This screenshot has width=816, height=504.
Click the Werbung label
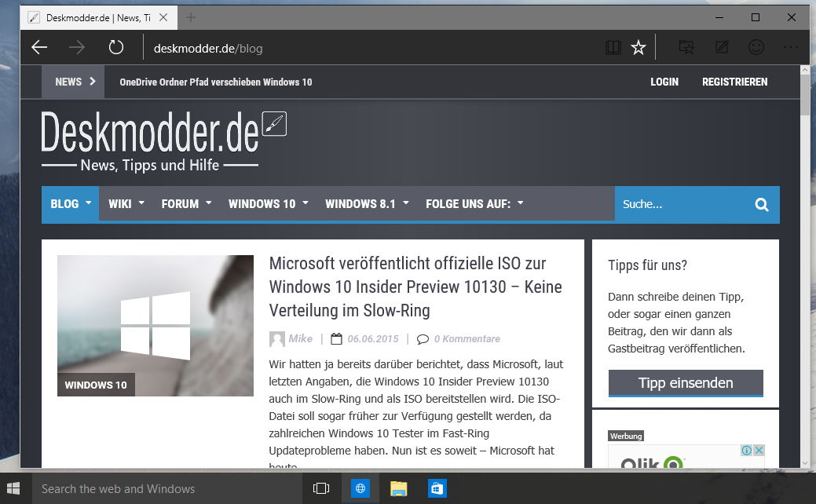(626, 436)
